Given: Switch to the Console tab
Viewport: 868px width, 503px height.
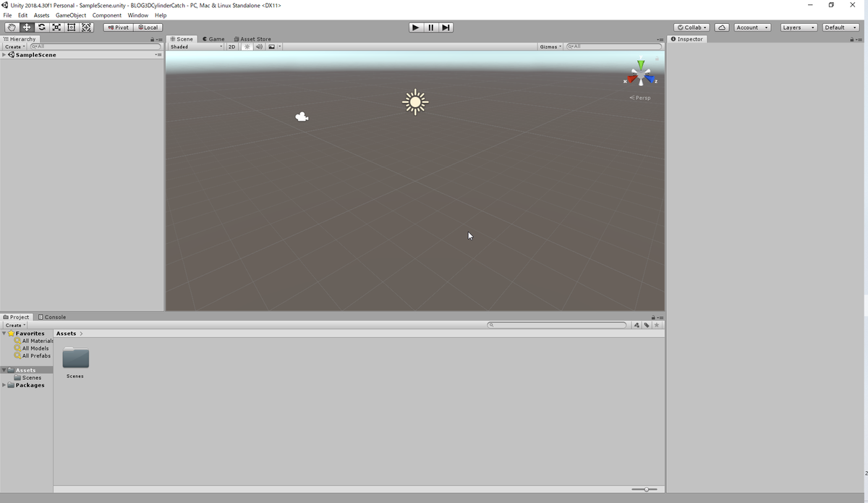Looking at the screenshot, I should pos(52,317).
